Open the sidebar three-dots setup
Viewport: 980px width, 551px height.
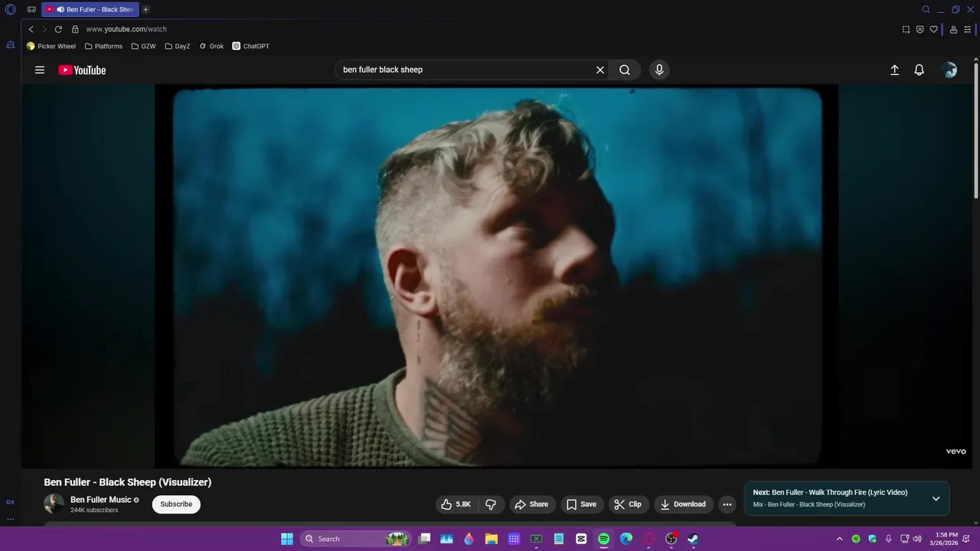(x=10, y=519)
